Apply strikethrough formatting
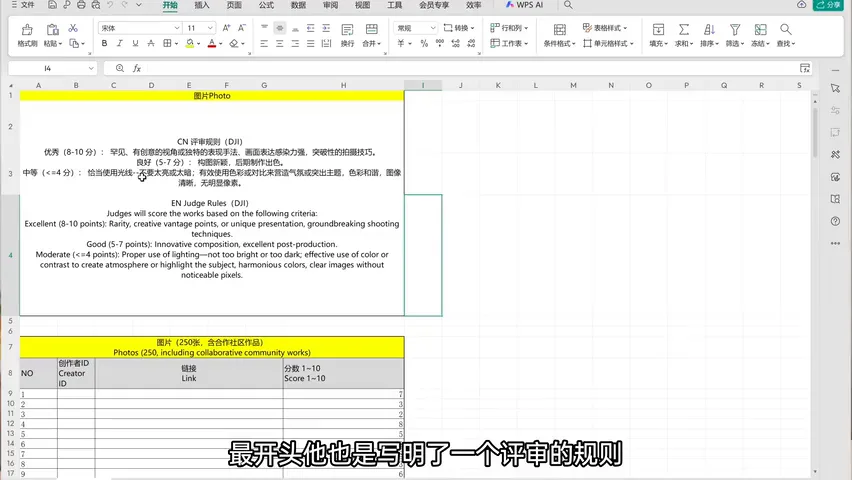Screen dimensions: 852x480 151,43
